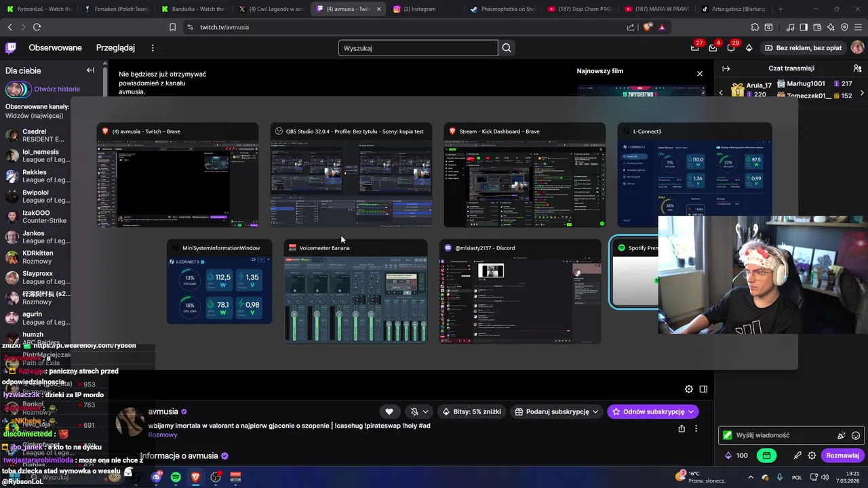
Task: Open Obserwowane in Twitch navigation
Action: pos(55,48)
